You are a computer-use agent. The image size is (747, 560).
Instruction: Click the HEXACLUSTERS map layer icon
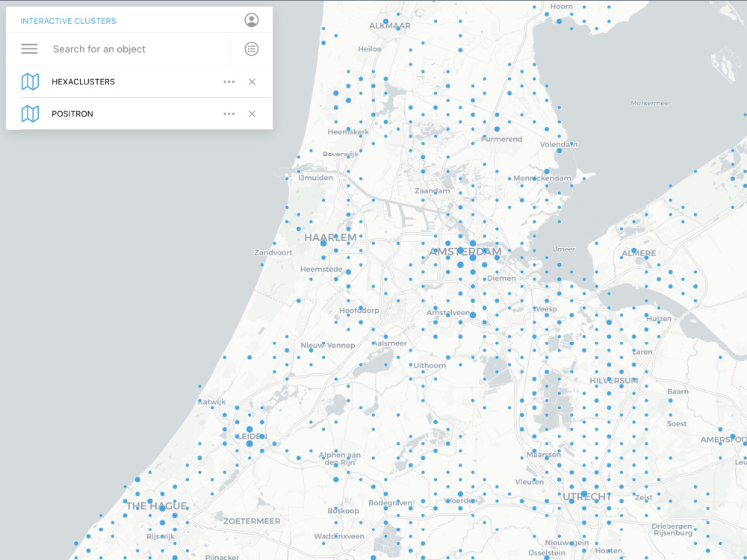coord(30,81)
